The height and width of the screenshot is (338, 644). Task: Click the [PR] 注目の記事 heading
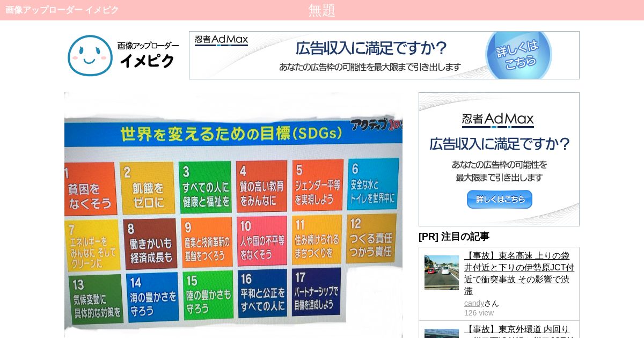454,237
